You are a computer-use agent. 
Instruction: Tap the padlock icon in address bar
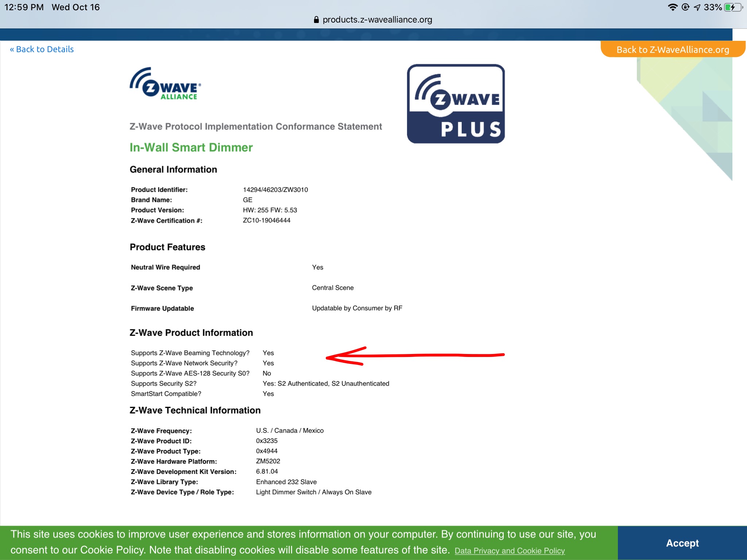click(316, 20)
